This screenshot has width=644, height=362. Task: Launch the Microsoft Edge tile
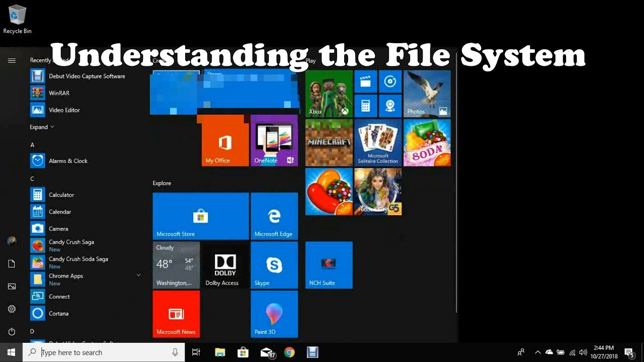pyautogui.click(x=274, y=216)
